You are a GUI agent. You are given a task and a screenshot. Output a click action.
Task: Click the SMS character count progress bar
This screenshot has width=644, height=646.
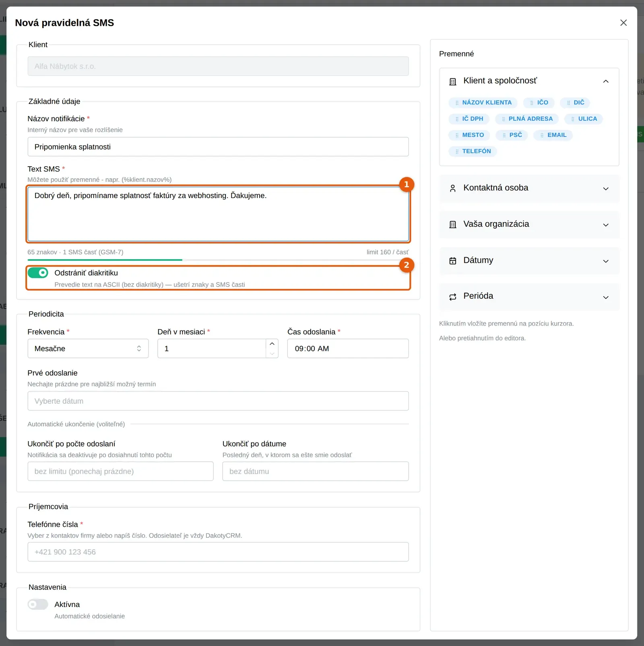[x=218, y=260]
